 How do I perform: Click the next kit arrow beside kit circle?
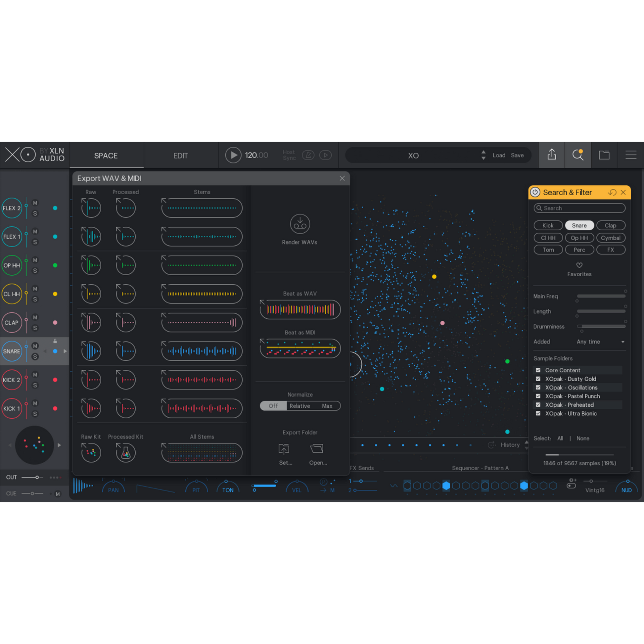coord(59,445)
